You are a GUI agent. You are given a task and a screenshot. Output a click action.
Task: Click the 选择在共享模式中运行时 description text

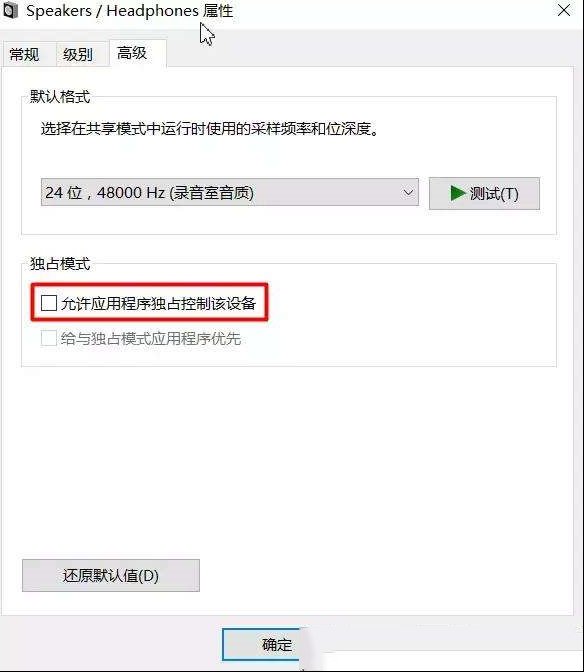click(210, 129)
